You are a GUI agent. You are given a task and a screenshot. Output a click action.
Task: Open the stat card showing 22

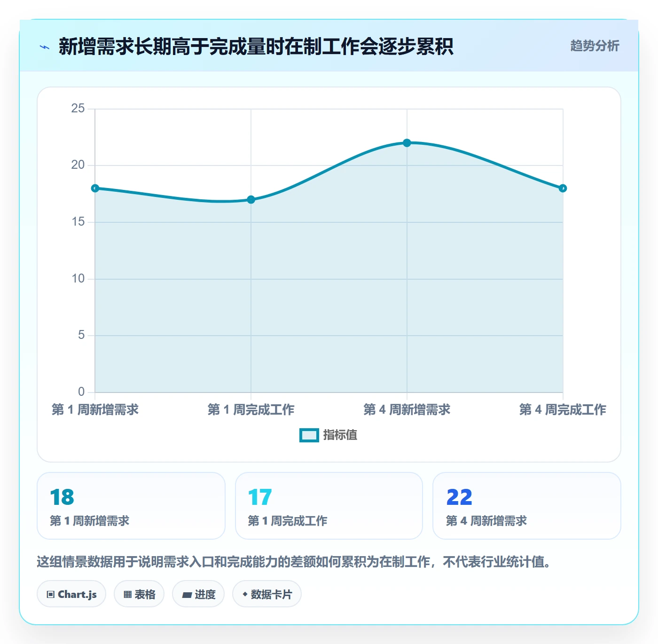[527, 506]
